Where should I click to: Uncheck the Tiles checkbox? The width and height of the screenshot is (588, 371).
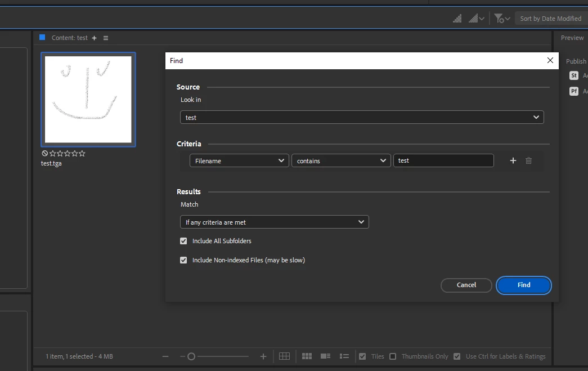coord(362,356)
